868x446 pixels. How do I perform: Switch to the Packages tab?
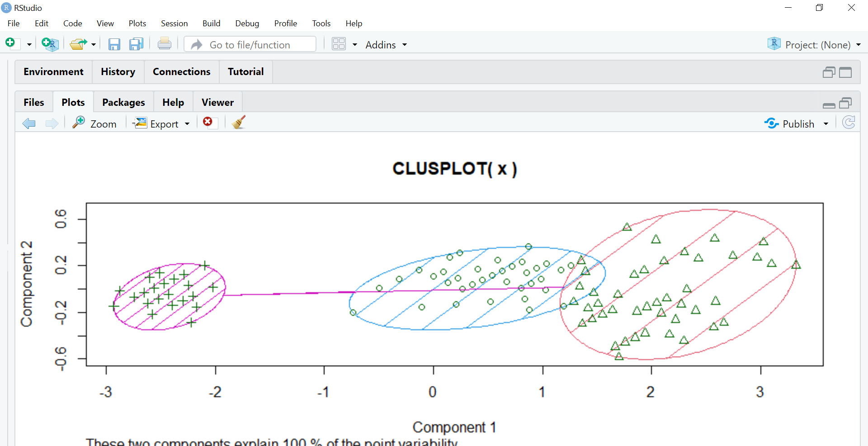point(123,102)
